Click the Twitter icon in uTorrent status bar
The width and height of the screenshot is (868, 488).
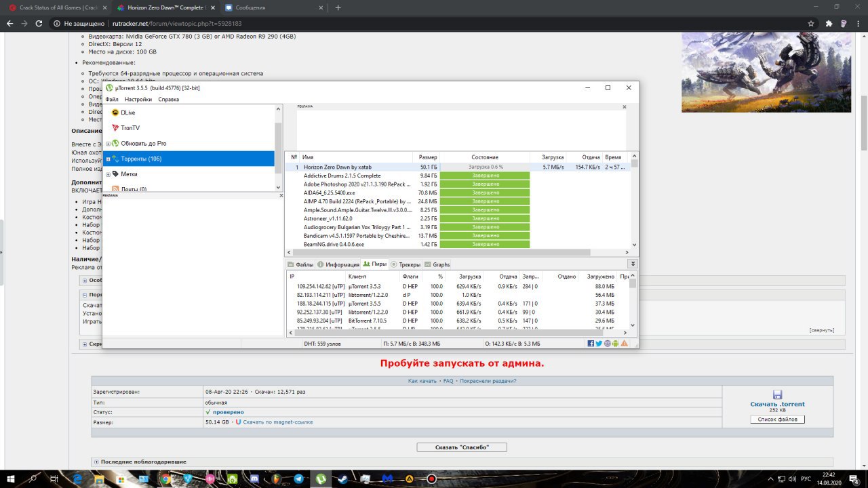[599, 344]
